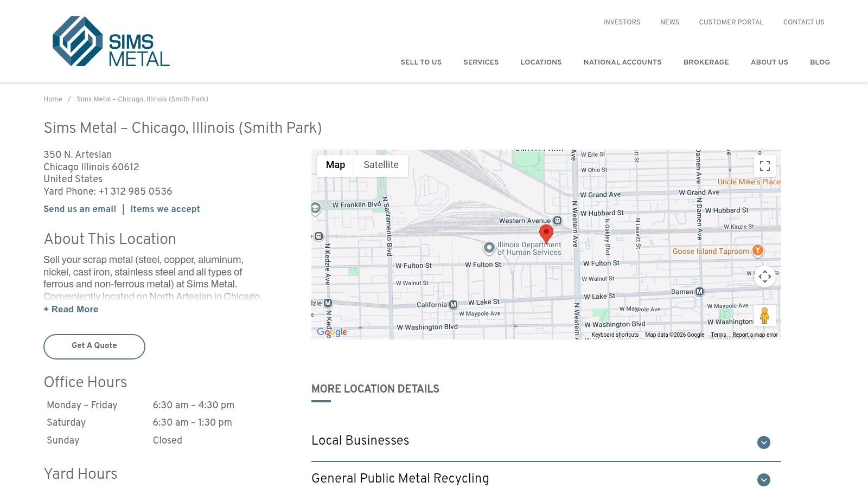Viewport: 868px width, 488px height.
Task: Select the Street View pegman icon
Action: 764,316
